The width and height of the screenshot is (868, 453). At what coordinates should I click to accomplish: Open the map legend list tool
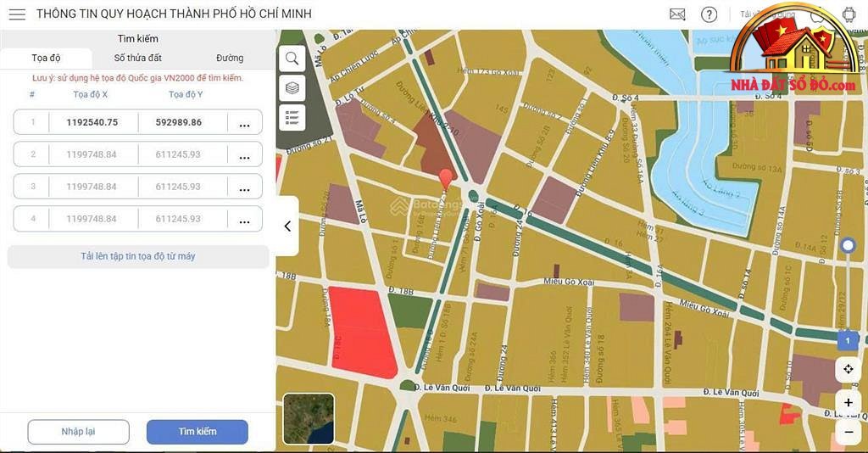tap(292, 117)
